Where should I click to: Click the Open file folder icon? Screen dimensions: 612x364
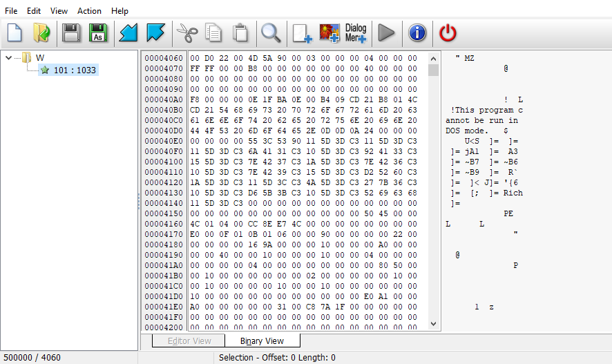pyautogui.click(x=41, y=32)
